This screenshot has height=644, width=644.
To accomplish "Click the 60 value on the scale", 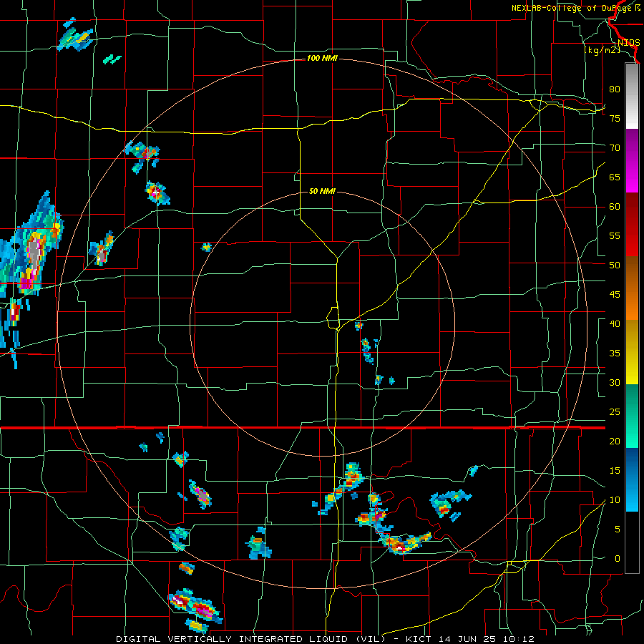I will point(615,207).
